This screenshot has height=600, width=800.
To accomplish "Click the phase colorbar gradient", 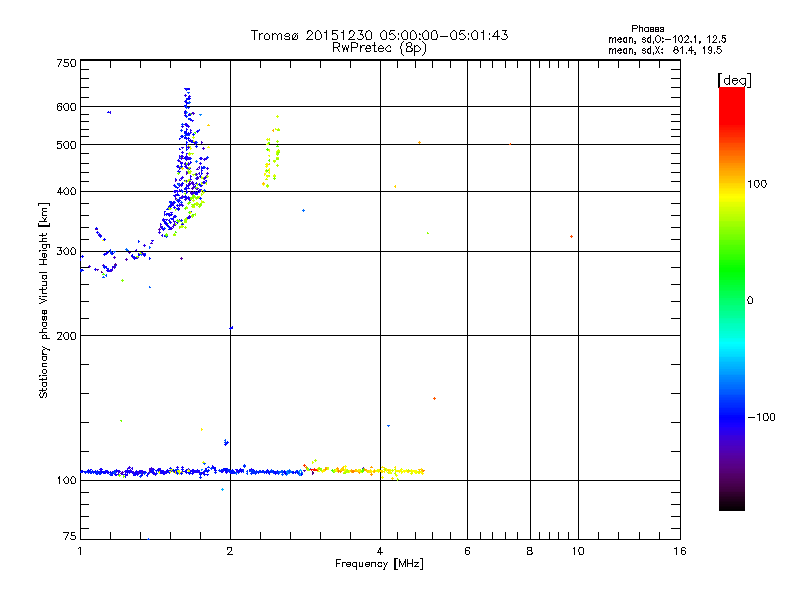I will point(732,298).
